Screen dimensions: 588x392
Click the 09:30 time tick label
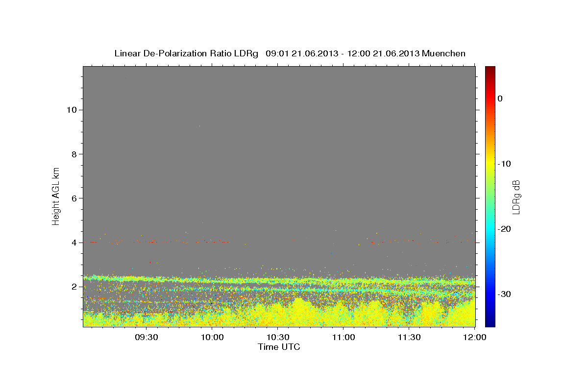pos(146,338)
